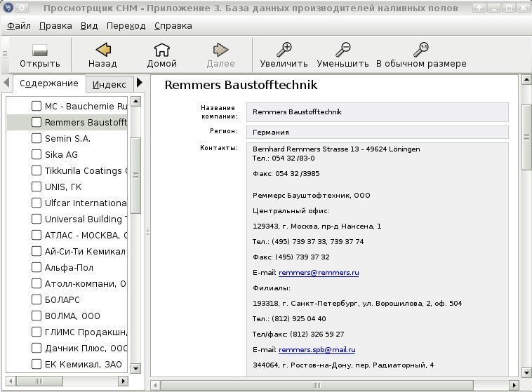This screenshot has height=392, width=532.
Task: Switch to the Содержание tab
Action: click(x=49, y=83)
